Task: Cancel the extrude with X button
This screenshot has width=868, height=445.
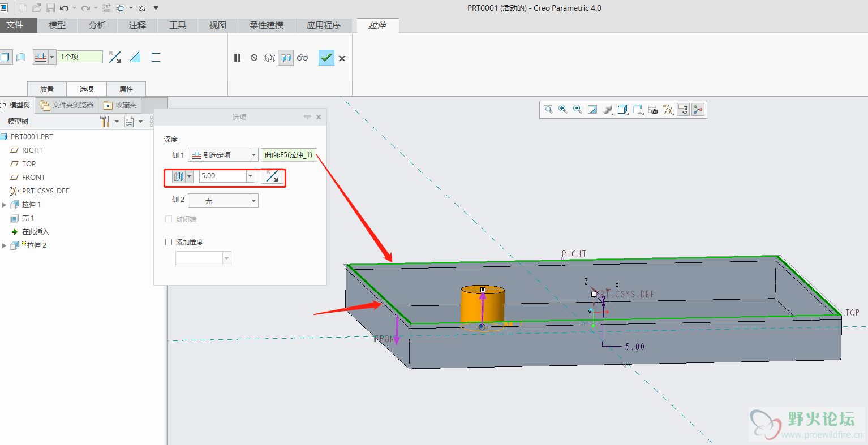Action: (x=342, y=58)
